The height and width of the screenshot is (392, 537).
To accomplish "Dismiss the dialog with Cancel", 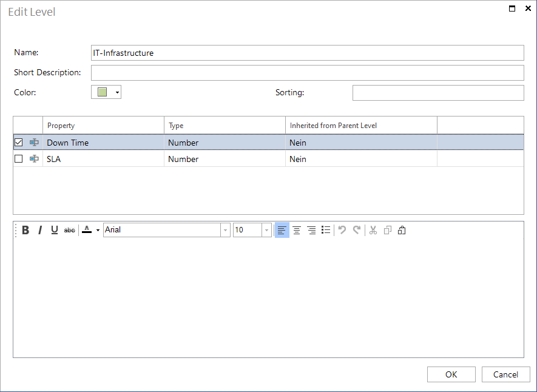I will pos(506,374).
